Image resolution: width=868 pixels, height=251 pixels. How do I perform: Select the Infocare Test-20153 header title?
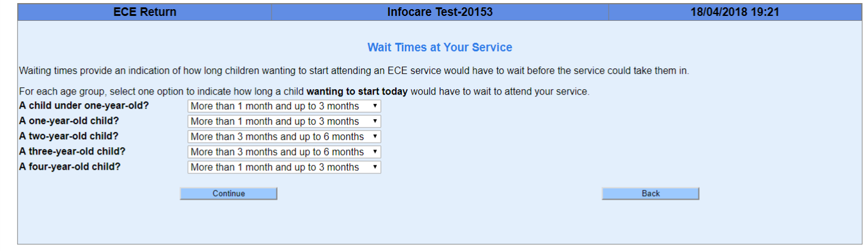coord(440,12)
